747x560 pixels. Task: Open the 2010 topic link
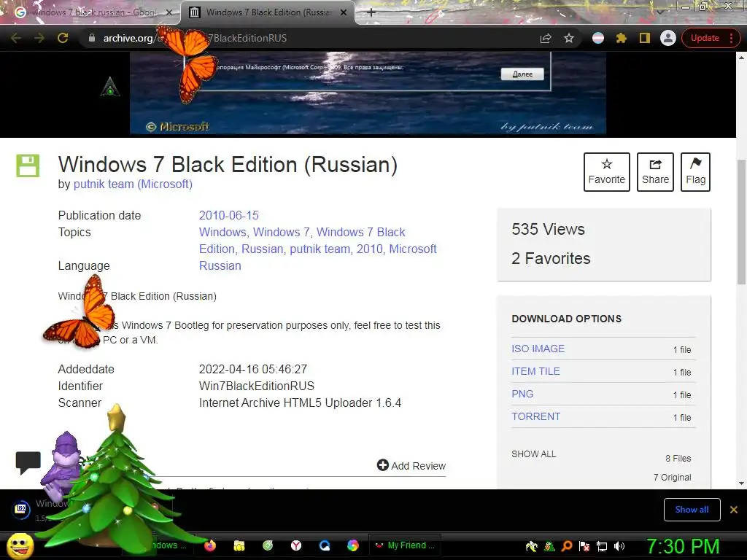point(369,249)
